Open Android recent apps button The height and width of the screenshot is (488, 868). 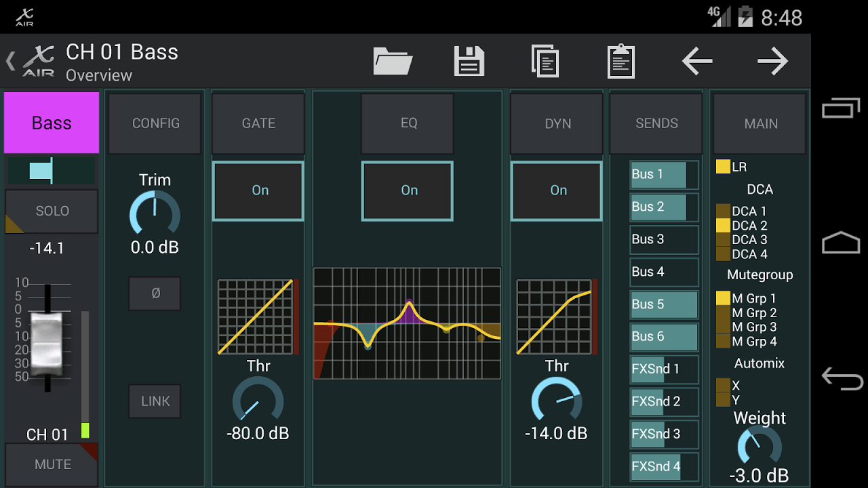(x=842, y=107)
